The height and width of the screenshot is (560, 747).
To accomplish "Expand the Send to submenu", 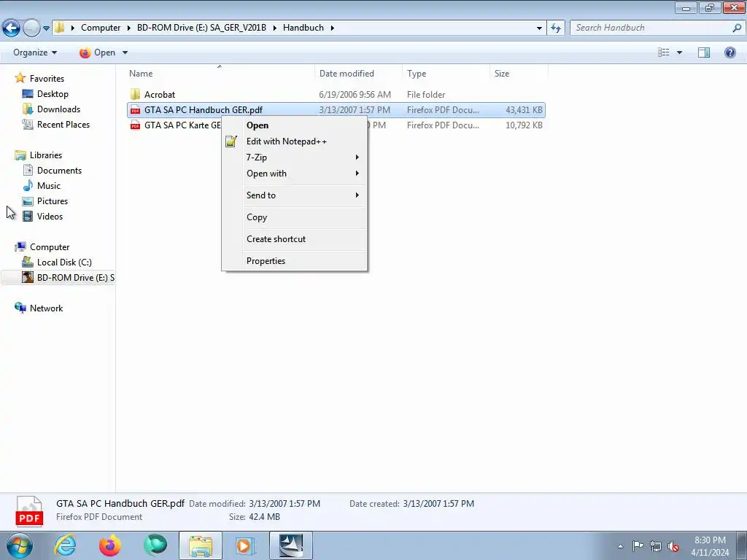I will point(295,195).
